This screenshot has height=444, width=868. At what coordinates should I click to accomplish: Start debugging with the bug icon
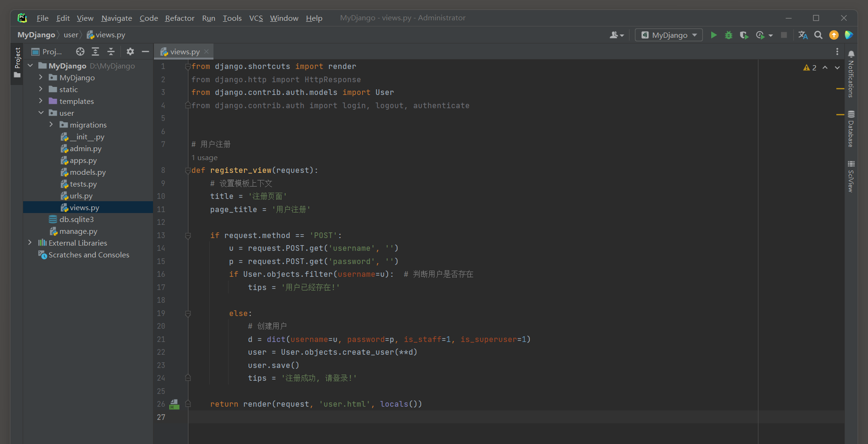729,35
